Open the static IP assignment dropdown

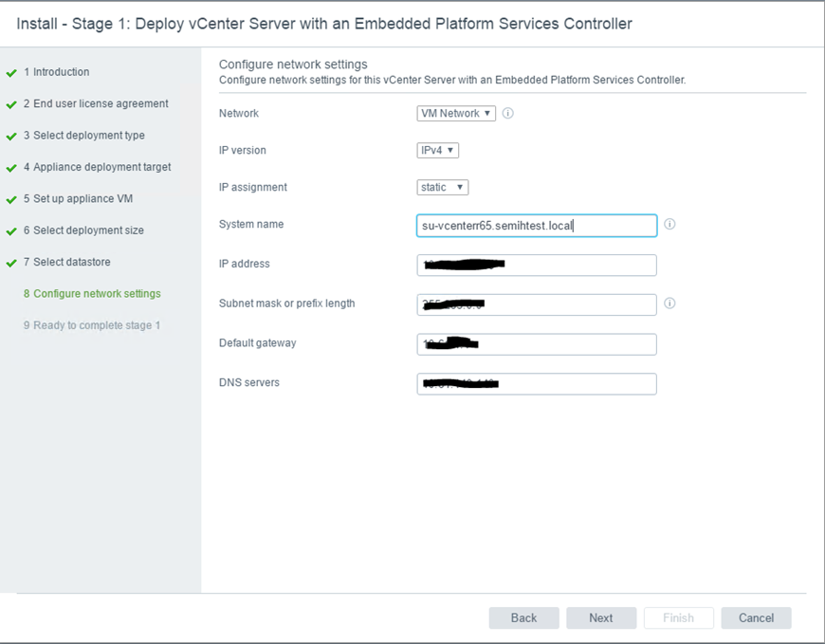point(442,187)
